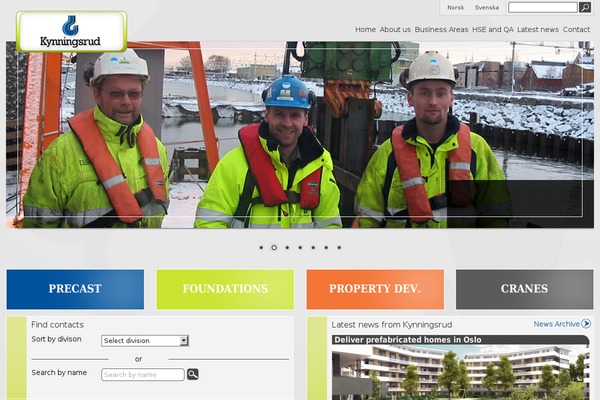This screenshot has height=400, width=600.
Task: Select the active second slideshow dot
Action: coord(274,248)
